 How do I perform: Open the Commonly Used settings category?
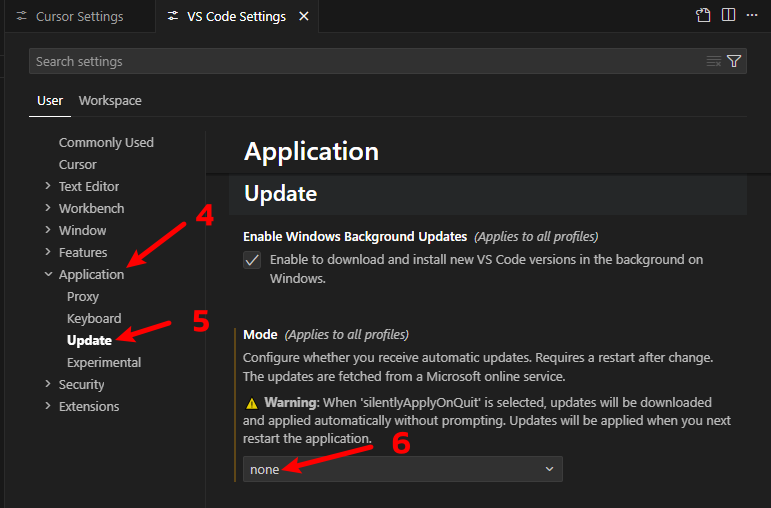106,143
